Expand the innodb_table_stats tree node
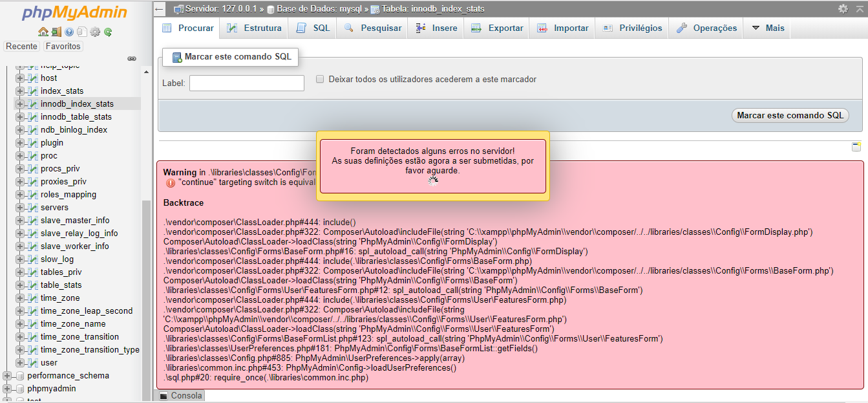 click(20, 116)
